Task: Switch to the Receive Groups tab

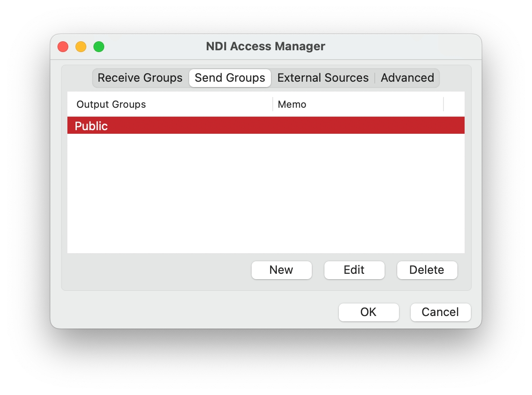Action: pyautogui.click(x=140, y=78)
